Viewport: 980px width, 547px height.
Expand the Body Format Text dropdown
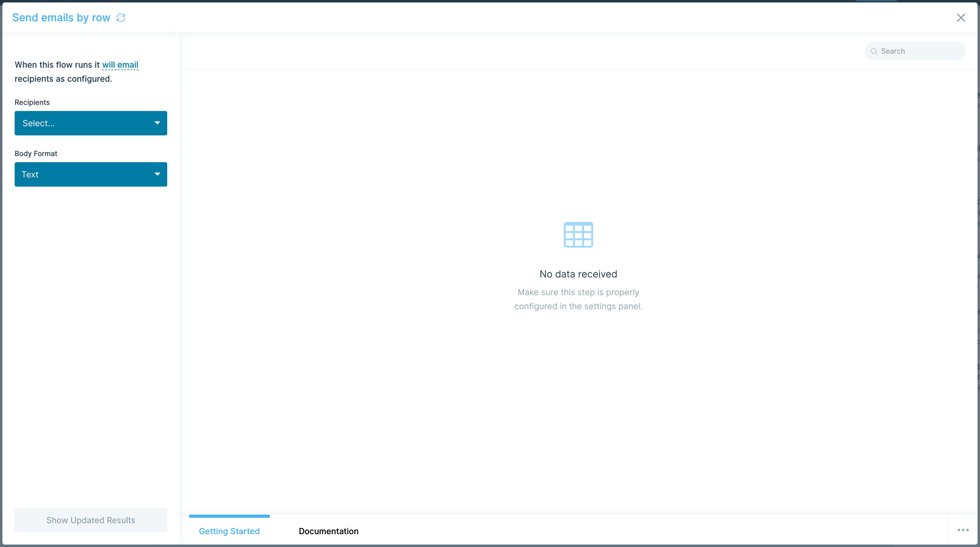click(91, 174)
